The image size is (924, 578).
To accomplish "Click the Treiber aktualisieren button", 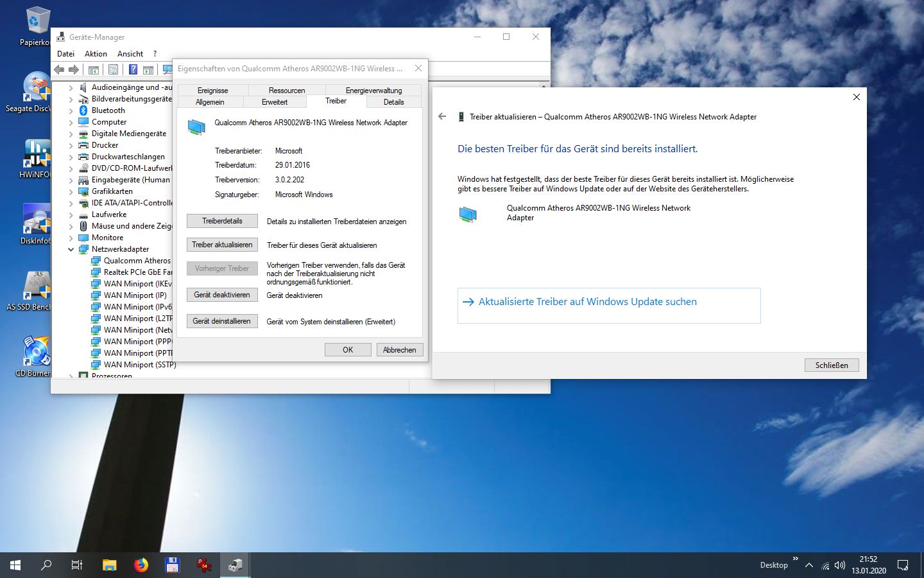I will pyautogui.click(x=222, y=245).
